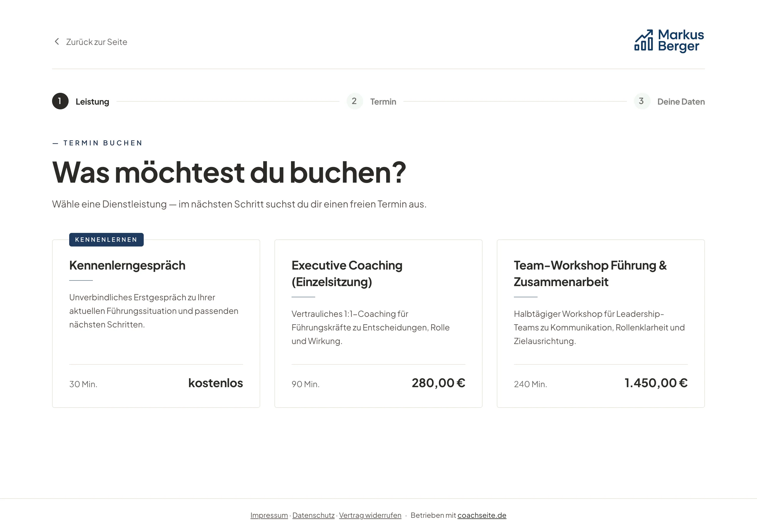
Task: Open the Impressum footer link
Action: [269, 515]
